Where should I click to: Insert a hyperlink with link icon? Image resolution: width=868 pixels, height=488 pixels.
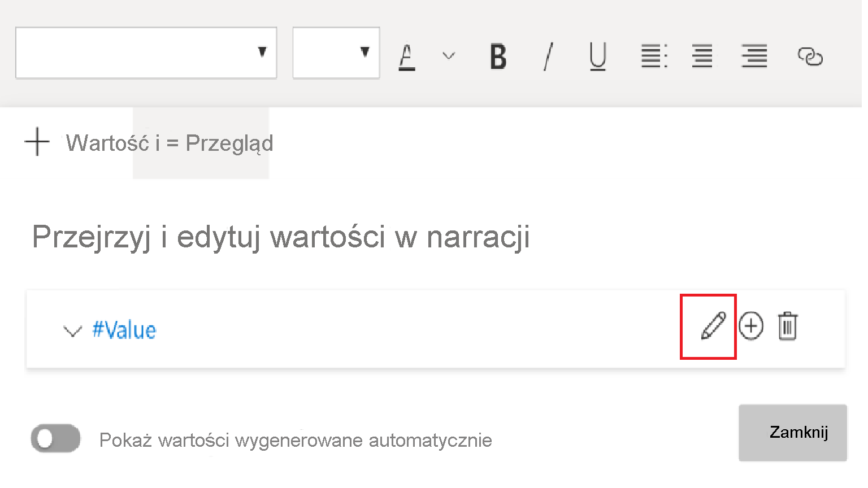pyautogui.click(x=810, y=56)
